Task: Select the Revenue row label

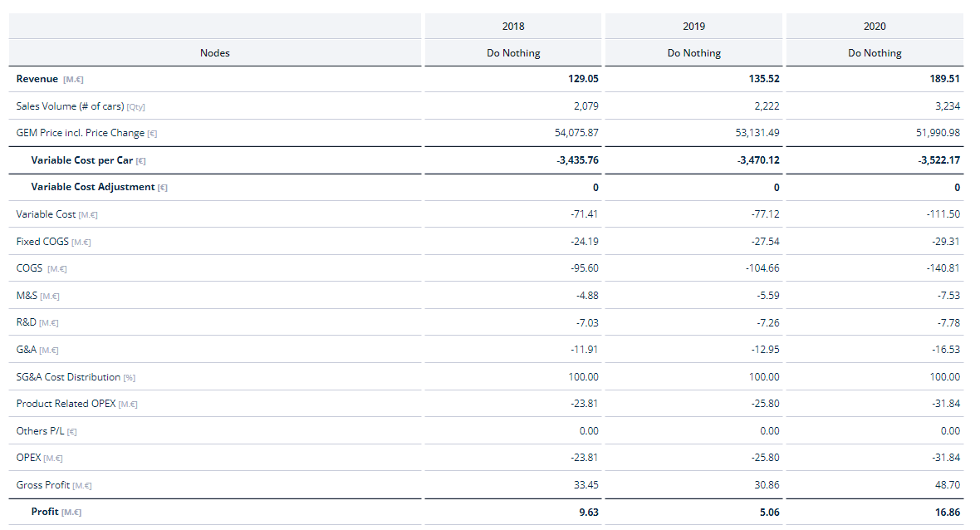Action: pos(37,79)
